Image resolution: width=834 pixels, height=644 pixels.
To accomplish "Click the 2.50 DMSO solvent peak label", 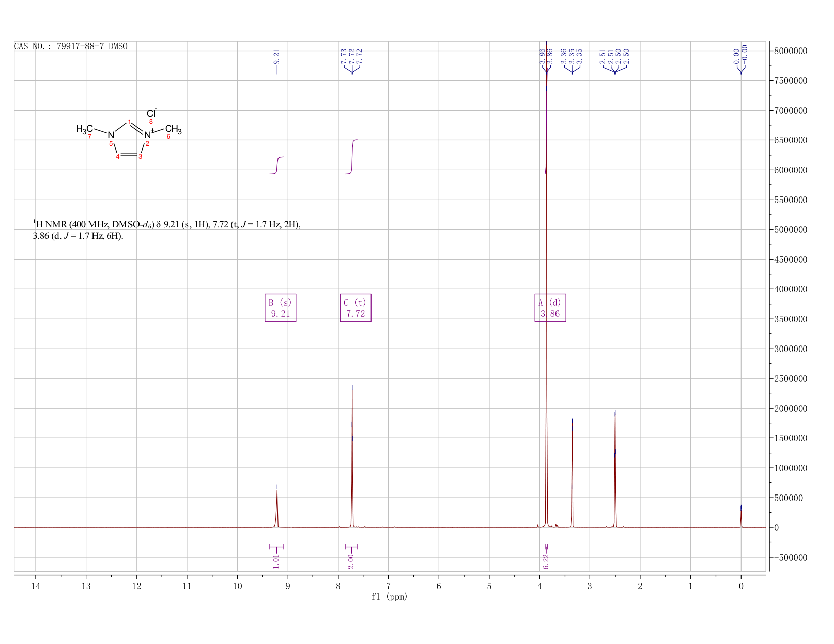I will pos(615,56).
